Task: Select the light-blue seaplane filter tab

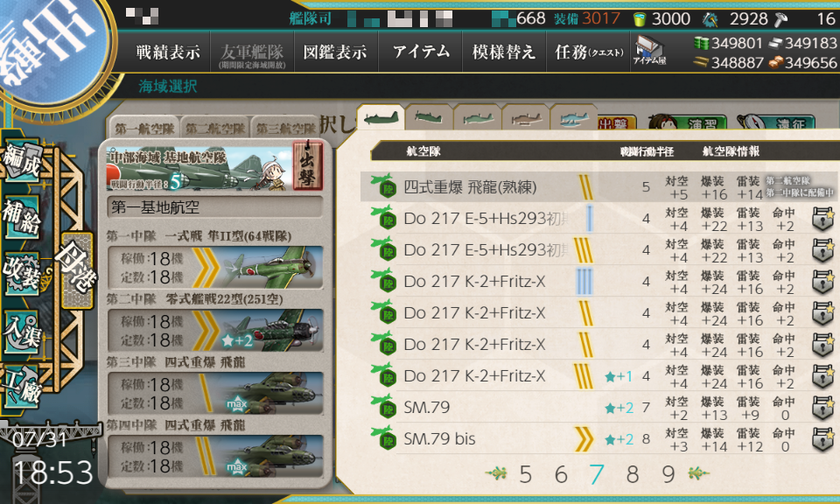Action: (573, 117)
